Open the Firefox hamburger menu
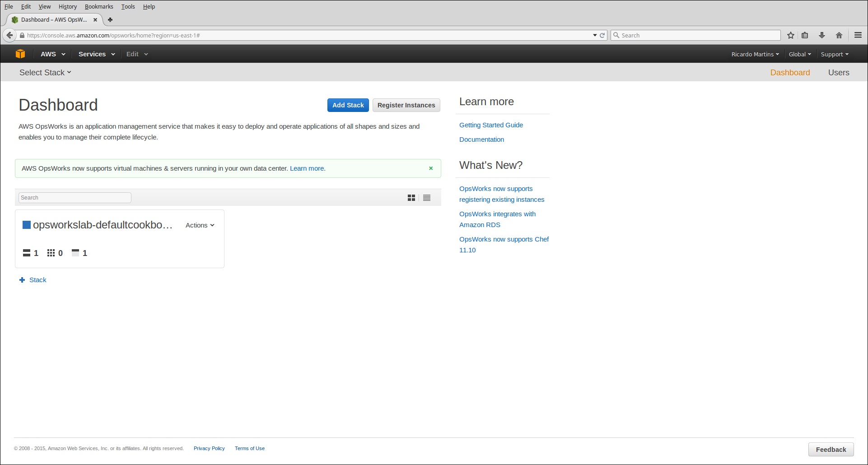 point(858,35)
